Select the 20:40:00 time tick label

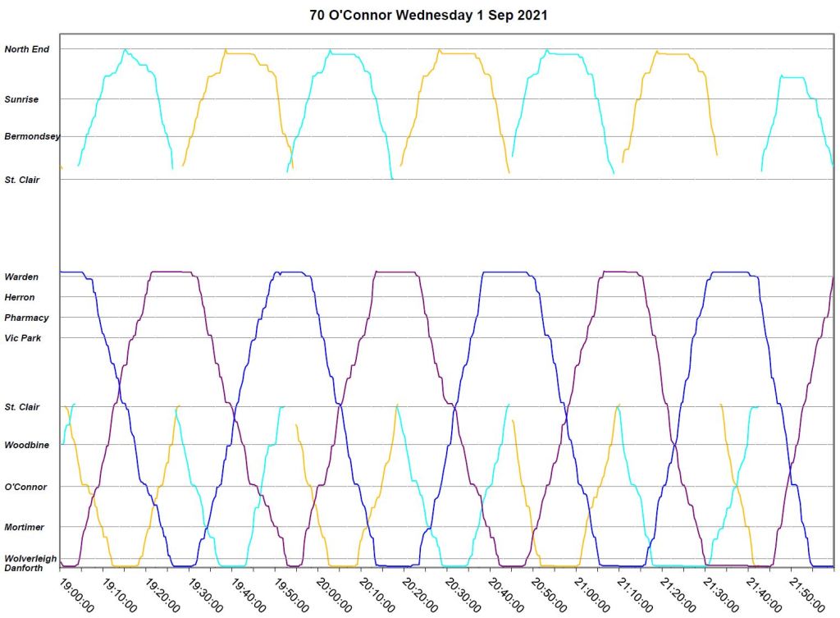502,593
